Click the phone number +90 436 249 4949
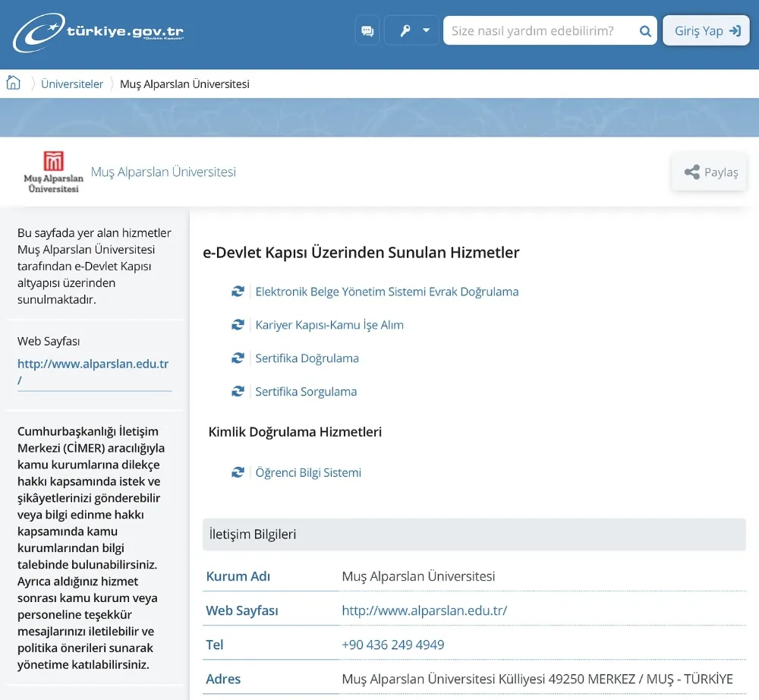Screen dimensions: 759x700 pos(392,645)
